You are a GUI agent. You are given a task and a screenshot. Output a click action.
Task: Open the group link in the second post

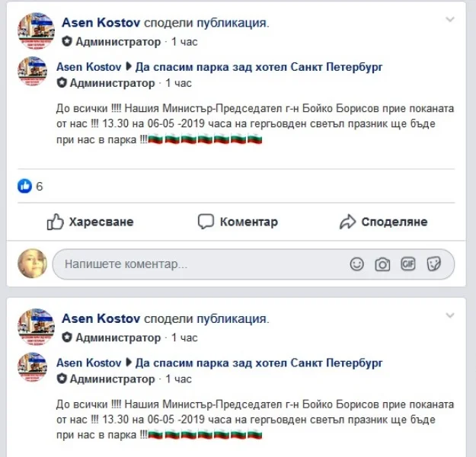(x=259, y=363)
